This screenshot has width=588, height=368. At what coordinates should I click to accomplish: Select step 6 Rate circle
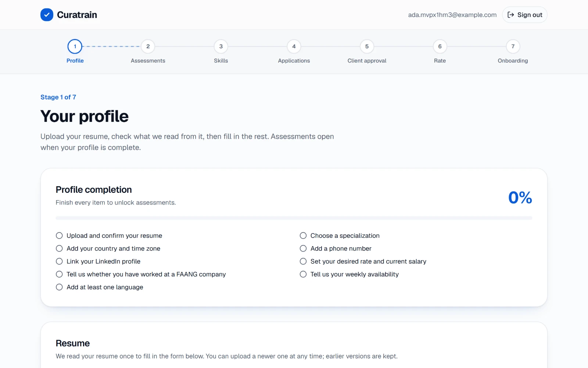[x=440, y=46]
